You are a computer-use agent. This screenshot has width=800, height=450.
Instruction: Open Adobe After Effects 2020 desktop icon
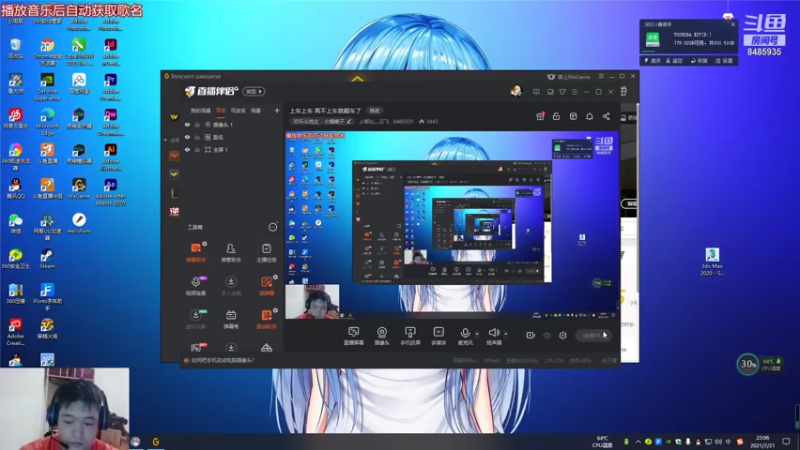[110, 192]
